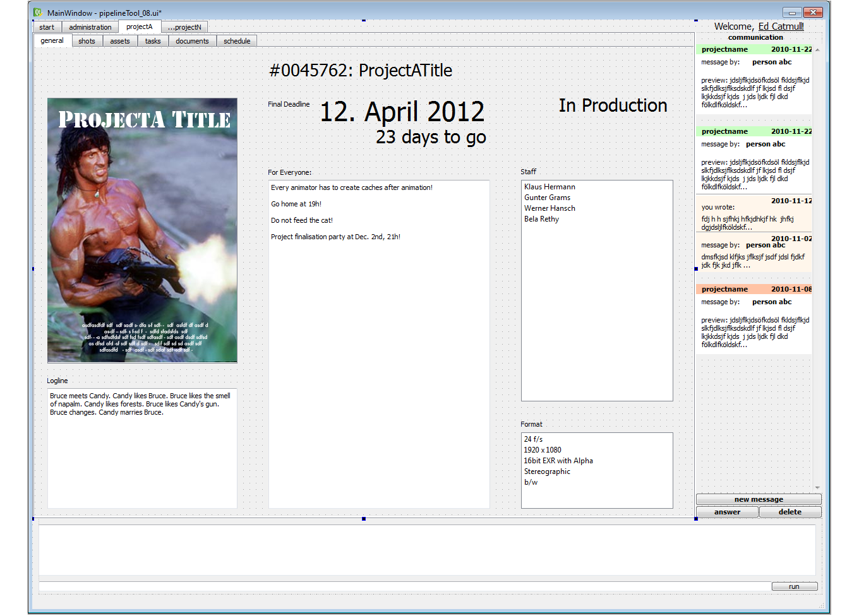Open the assets sub-tab

120,41
